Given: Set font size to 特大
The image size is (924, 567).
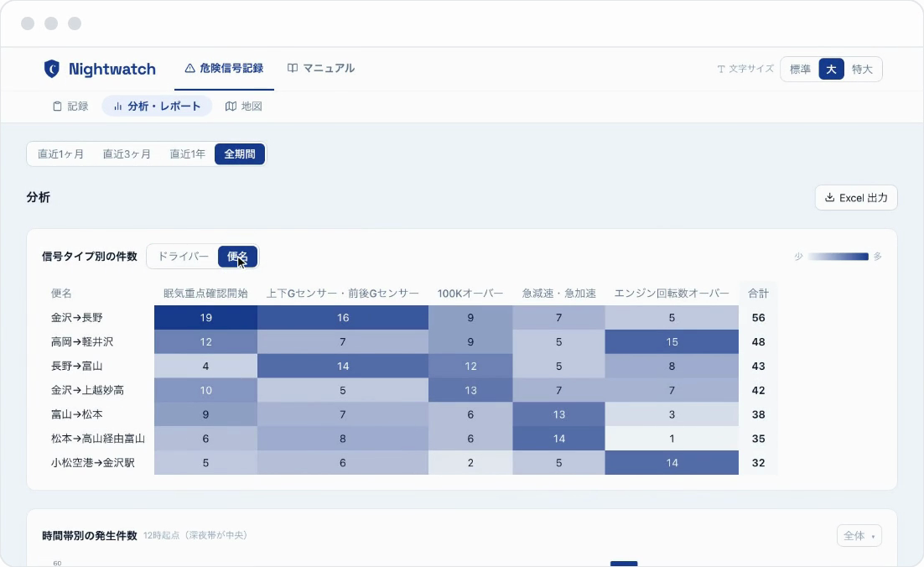Looking at the screenshot, I should click(862, 69).
